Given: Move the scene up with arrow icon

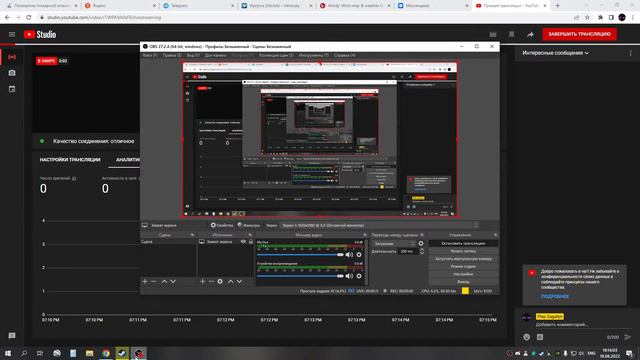Looking at the screenshot, I should click(x=164, y=281).
